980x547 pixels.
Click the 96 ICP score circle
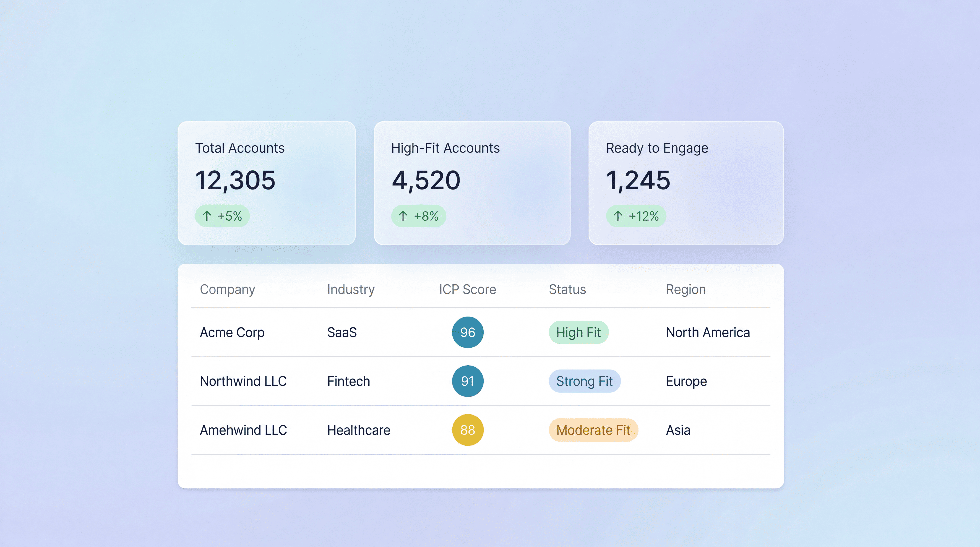(468, 332)
